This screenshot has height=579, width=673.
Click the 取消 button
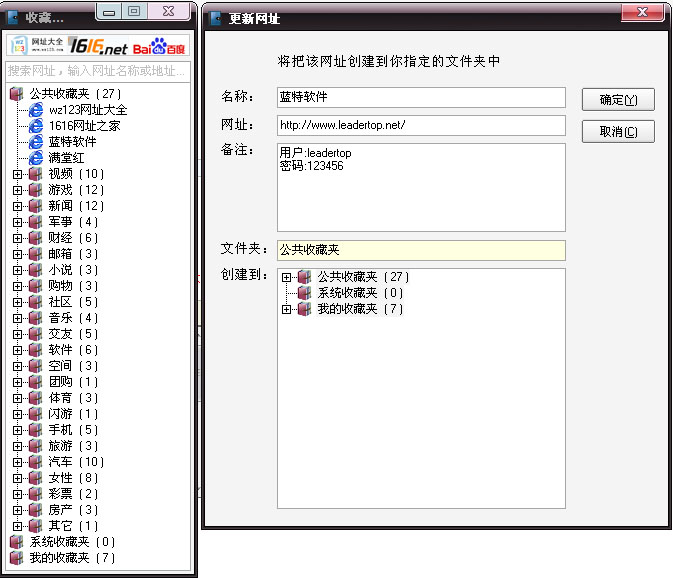pyautogui.click(x=618, y=132)
